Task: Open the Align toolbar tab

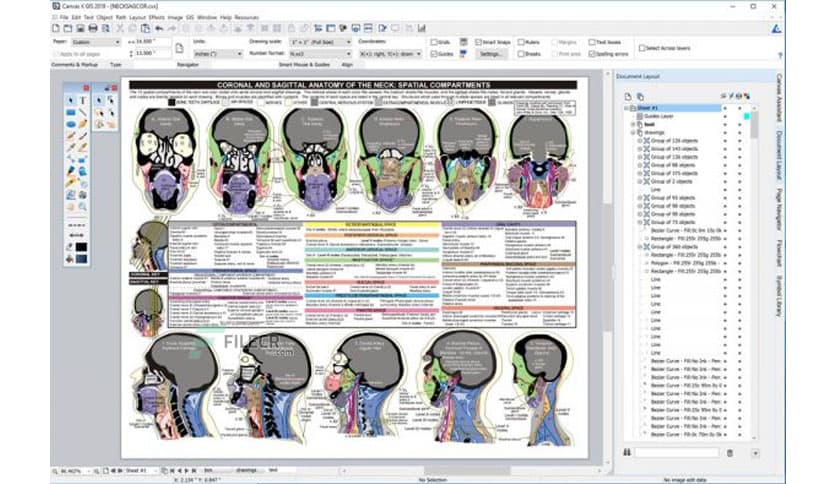Action: point(347,64)
